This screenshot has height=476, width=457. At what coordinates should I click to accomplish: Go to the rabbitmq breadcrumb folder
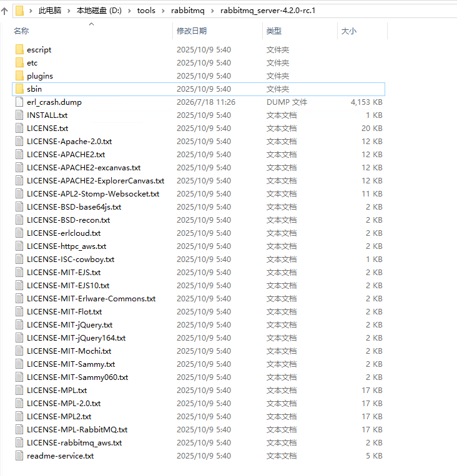(x=188, y=11)
